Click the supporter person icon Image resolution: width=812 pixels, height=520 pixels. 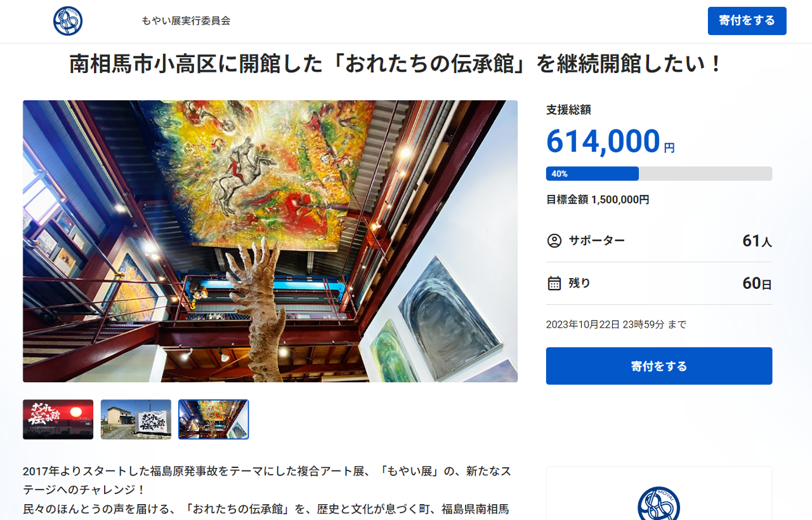pyautogui.click(x=554, y=241)
